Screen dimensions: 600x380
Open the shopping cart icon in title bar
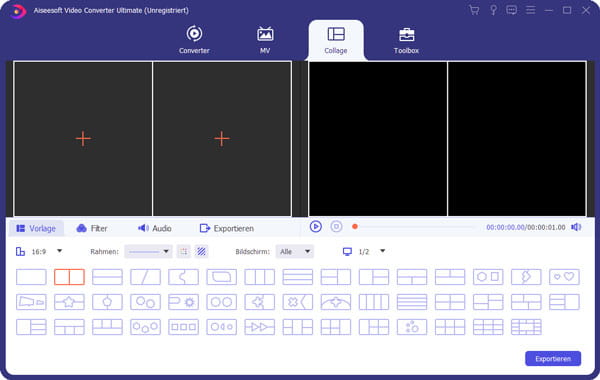point(474,10)
